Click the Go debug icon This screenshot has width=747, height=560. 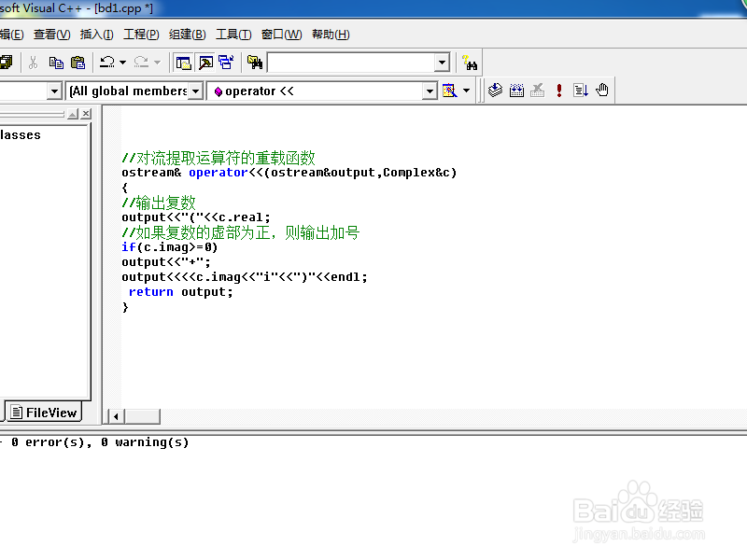pyautogui.click(x=580, y=90)
